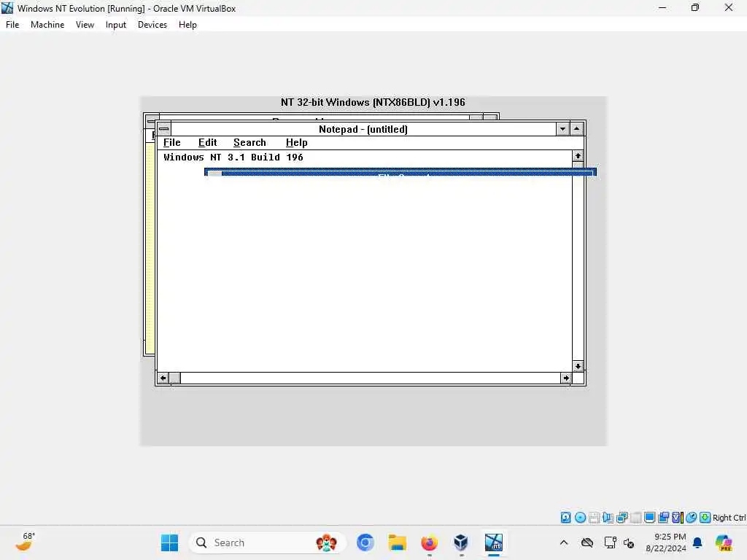This screenshot has width=747, height=560.
Task: Show hidden system tray icons
Action: (564, 542)
